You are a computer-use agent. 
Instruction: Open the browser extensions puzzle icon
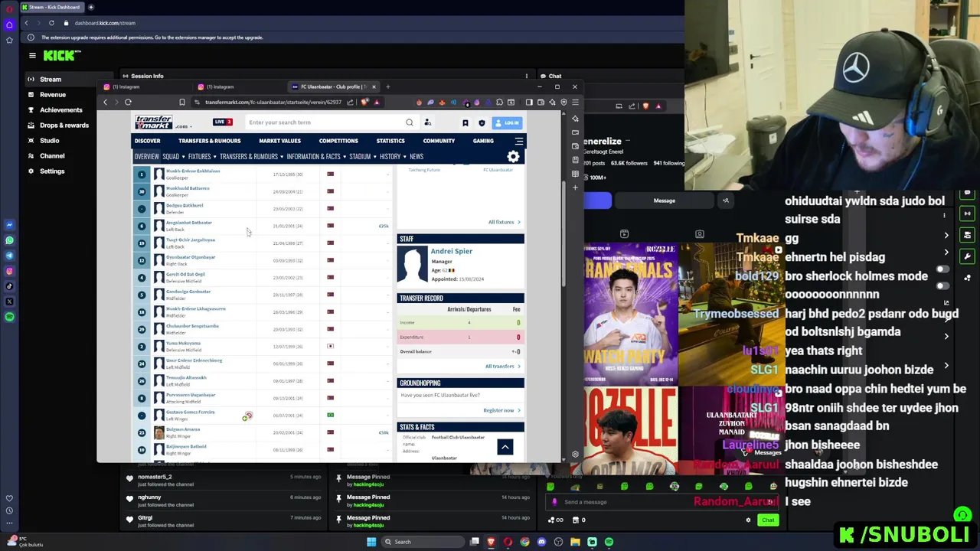coord(499,102)
